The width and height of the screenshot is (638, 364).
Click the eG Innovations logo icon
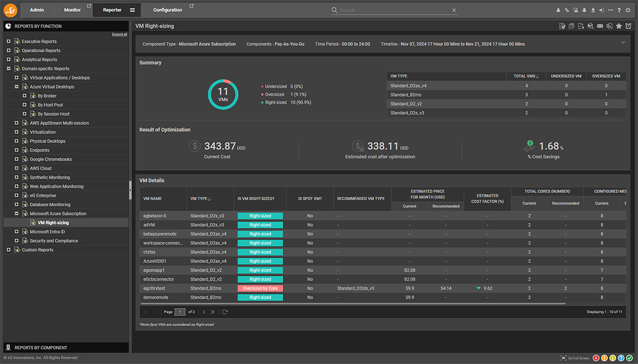point(10,10)
